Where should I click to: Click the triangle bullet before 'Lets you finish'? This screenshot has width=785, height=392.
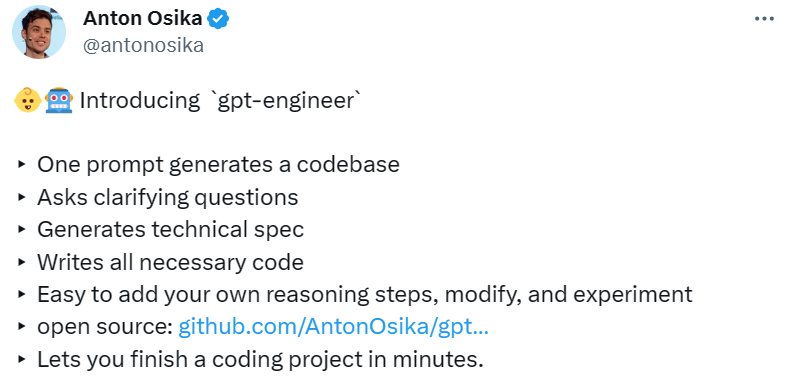click(x=22, y=359)
